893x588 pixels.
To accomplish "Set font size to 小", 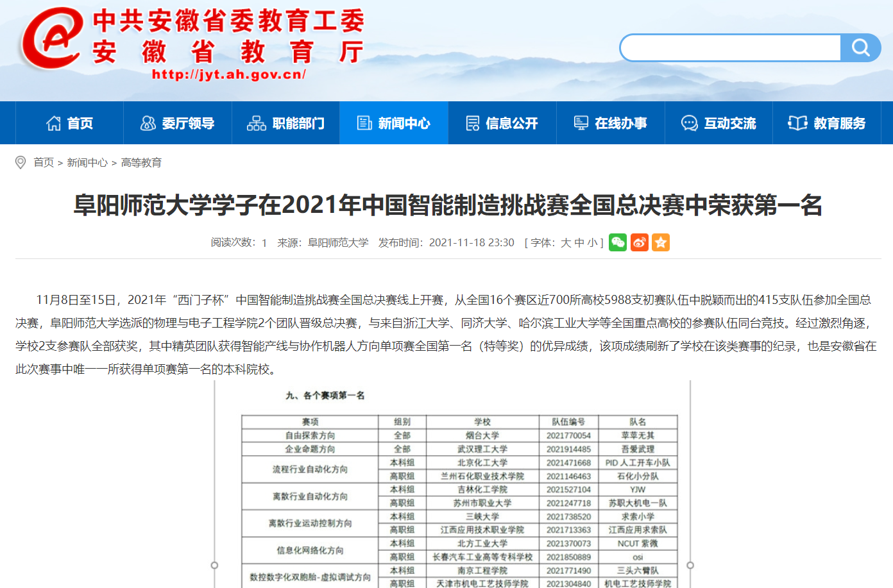I will pyautogui.click(x=591, y=243).
